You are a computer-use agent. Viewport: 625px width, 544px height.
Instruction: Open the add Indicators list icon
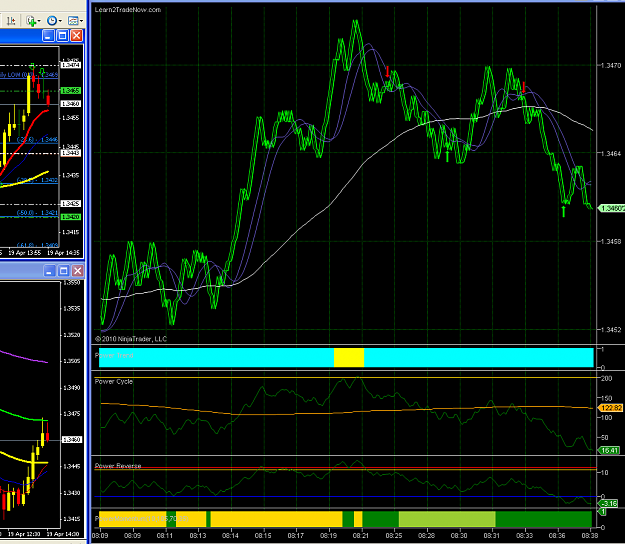(30, 21)
